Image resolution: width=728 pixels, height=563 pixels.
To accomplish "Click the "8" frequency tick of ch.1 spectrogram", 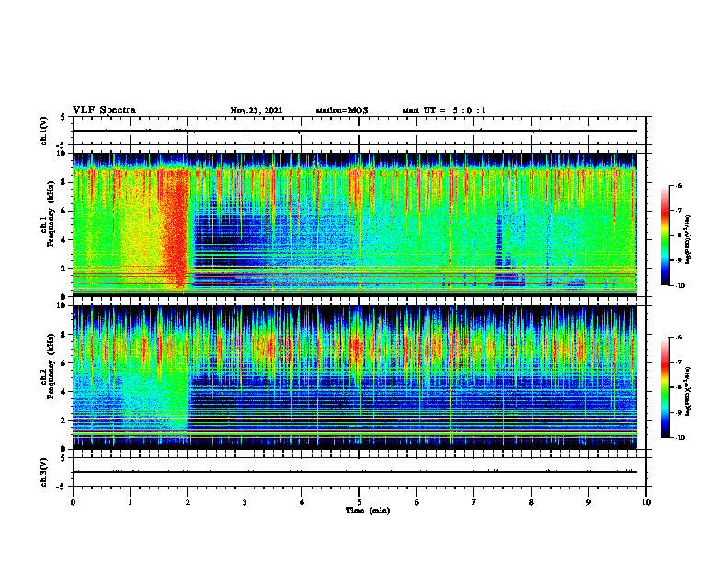I will [x=65, y=182].
